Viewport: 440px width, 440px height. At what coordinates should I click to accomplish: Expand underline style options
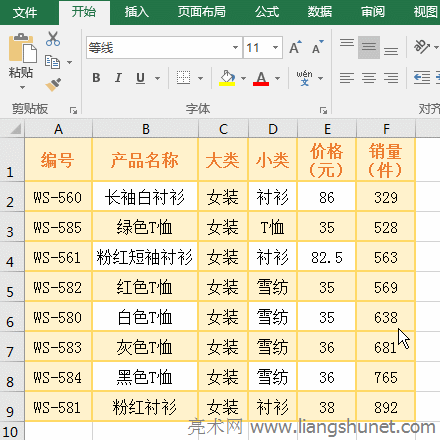pos(157,78)
